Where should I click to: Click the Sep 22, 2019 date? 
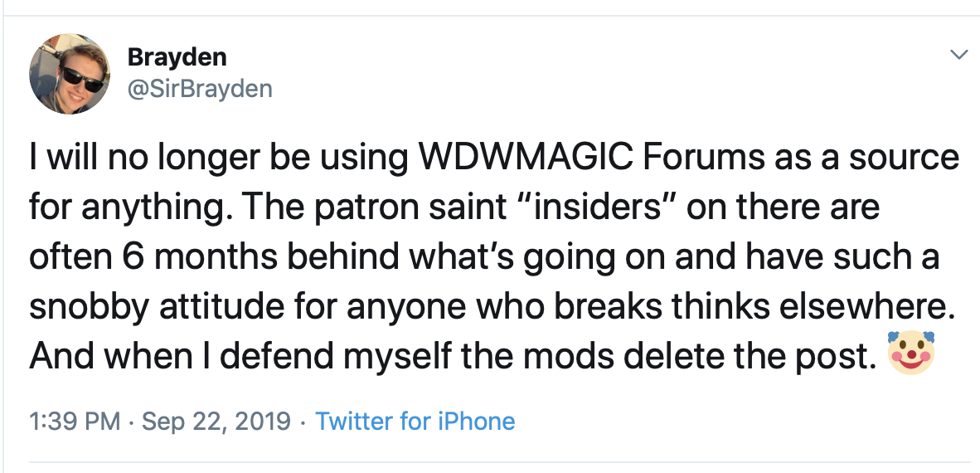(216, 422)
